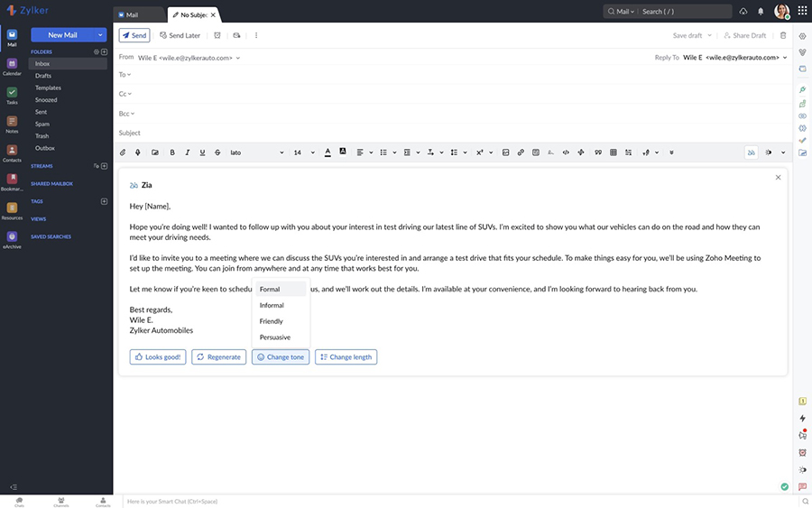Open the font color picker
This screenshot has height=508, width=812.
point(328,152)
